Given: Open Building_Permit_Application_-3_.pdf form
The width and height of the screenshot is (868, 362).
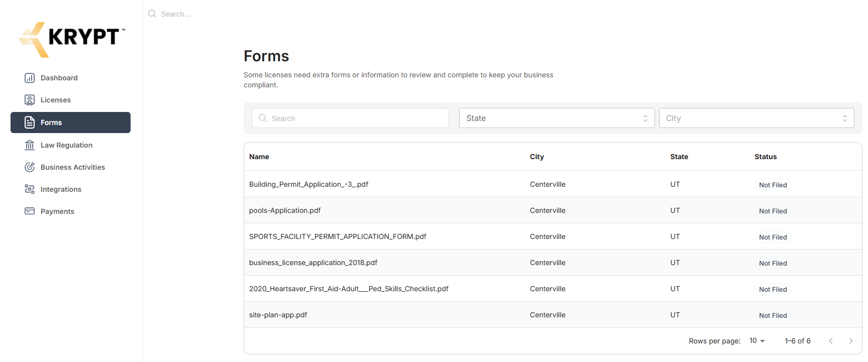Looking at the screenshot, I should point(308,184).
